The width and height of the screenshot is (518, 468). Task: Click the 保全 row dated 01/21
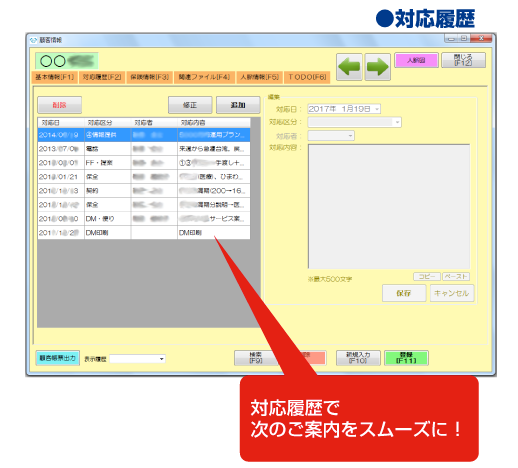point(144,177)
